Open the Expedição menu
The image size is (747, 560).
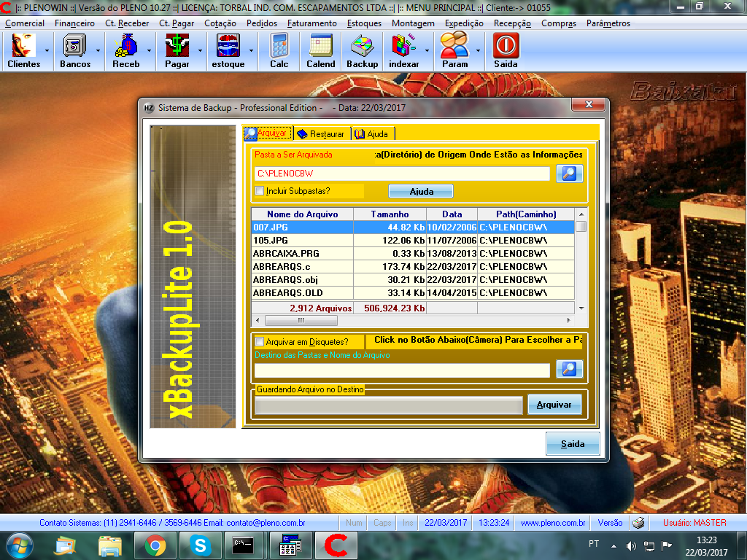point(464,23)
